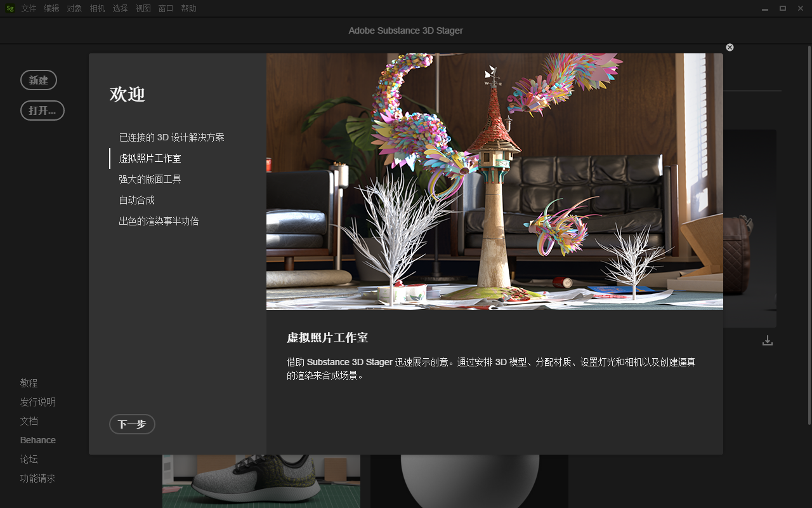Image resolution: width=812 pixels, height=508 pixels.
Task: Click the download icon beside the sample thumbnail
Action: (768, 340)
